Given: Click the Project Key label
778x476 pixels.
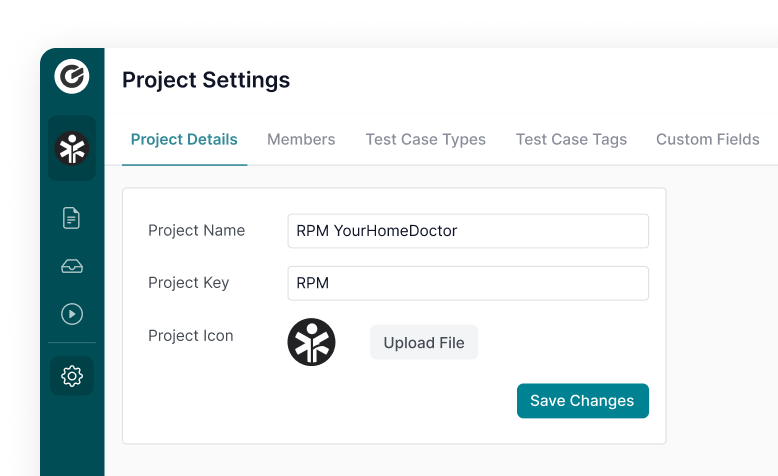Looking at the screenshot, I should [x=189, y=282].
